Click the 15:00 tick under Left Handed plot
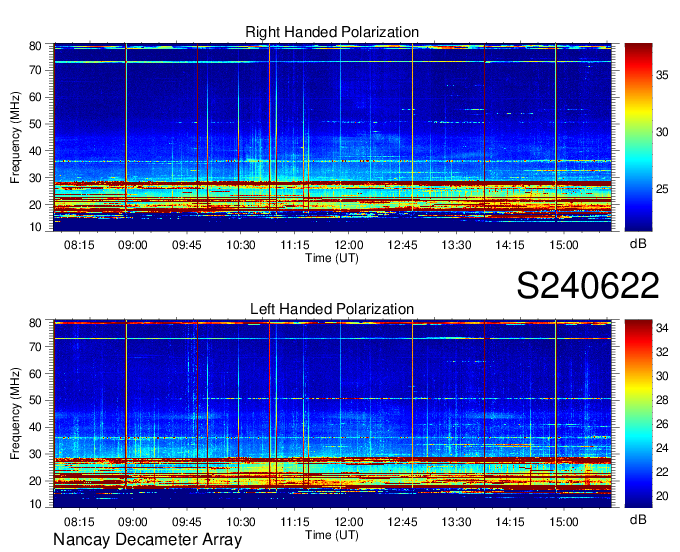This screenshot has height=552, width=680. click(564, 522)
